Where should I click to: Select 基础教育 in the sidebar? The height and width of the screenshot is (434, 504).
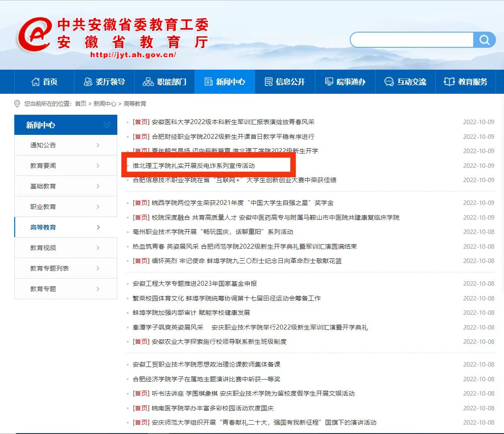point(43,186)
